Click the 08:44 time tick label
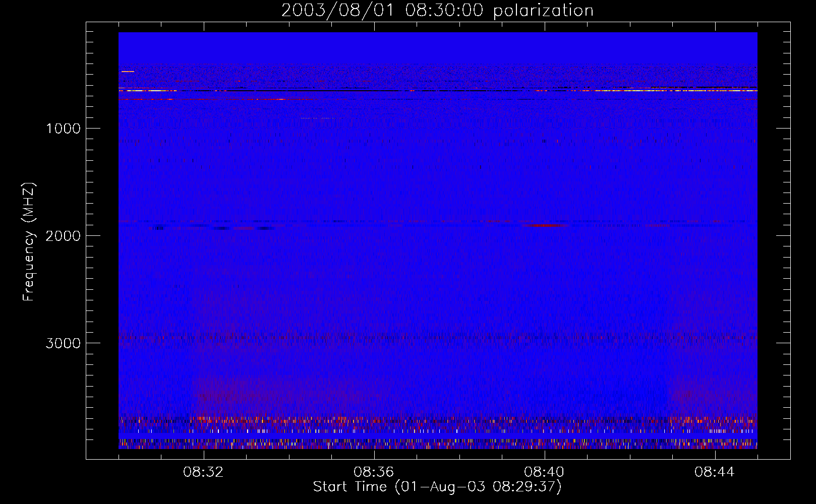The width and height of the screenshot is (816, 504). (x=715, y=472)
